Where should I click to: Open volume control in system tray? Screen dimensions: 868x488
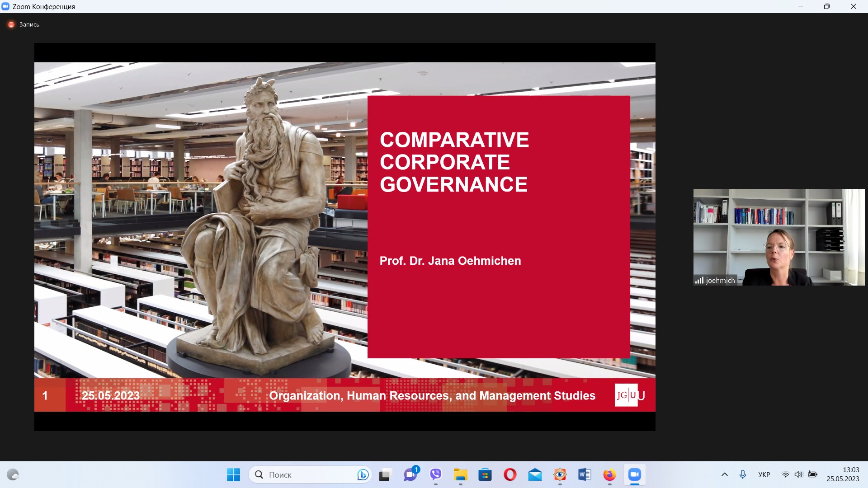pos(798,474)
